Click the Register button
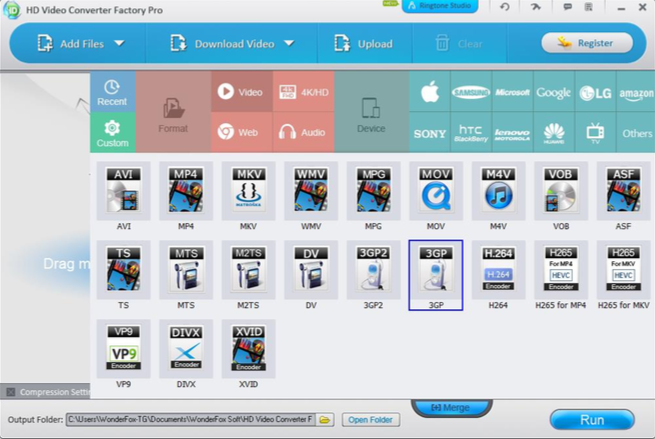The image size is (655, 439). [586, 43]
